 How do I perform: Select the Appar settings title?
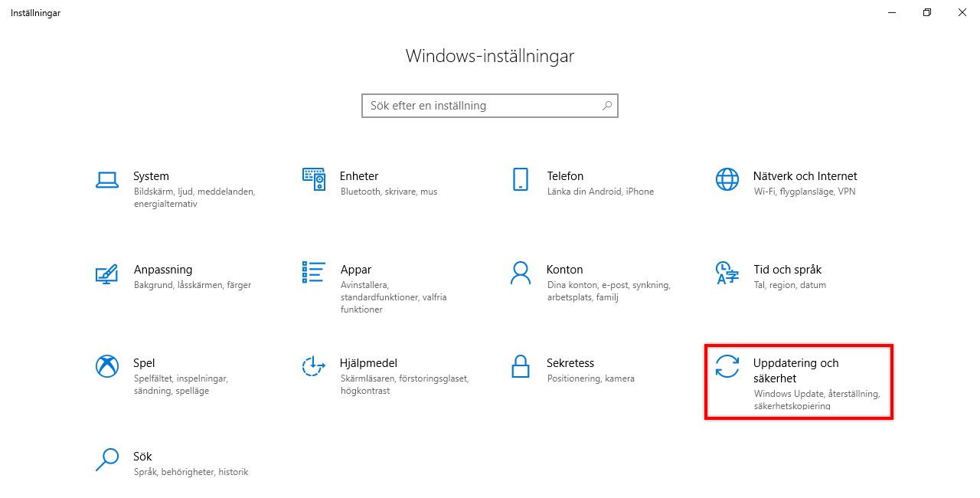pos(356,270)
